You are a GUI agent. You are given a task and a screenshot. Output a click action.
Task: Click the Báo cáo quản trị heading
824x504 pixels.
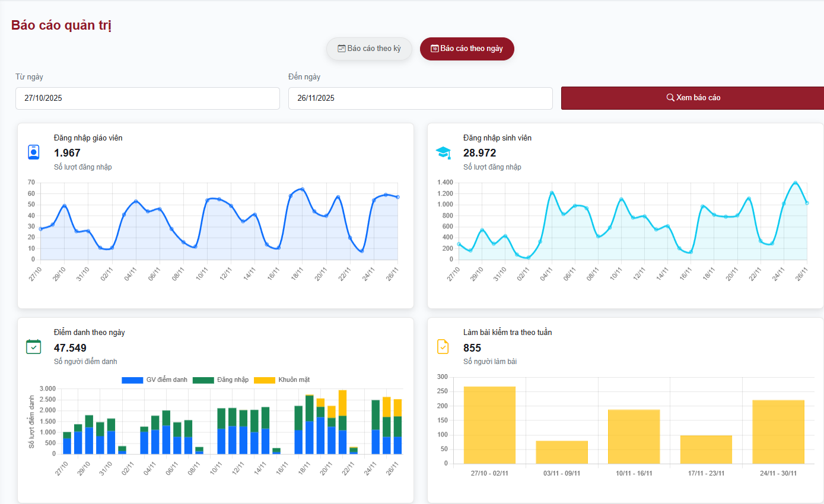click(x=61, y=25)
